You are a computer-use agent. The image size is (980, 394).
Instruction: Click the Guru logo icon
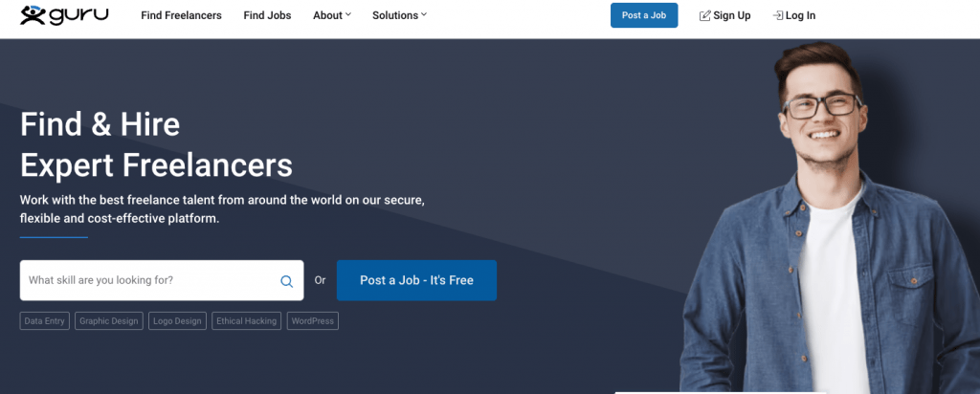pyautogui.click(x=33, y=15)
